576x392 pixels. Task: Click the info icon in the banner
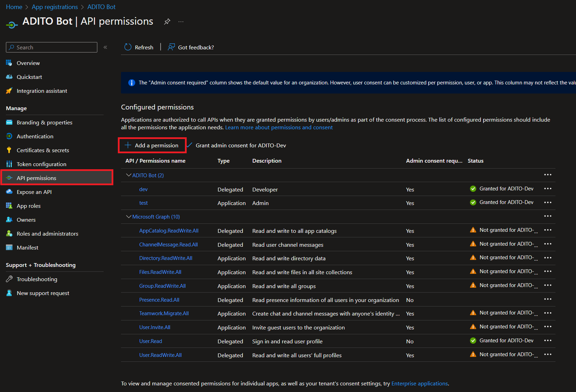(132, 83)
